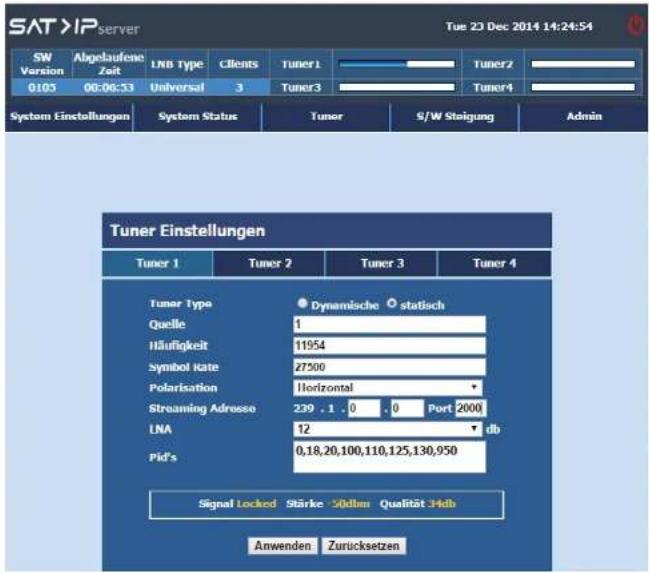Select the statisch tuner type radio button
The height and width of the screenshot is (573, 649).
tap(392, 303)
